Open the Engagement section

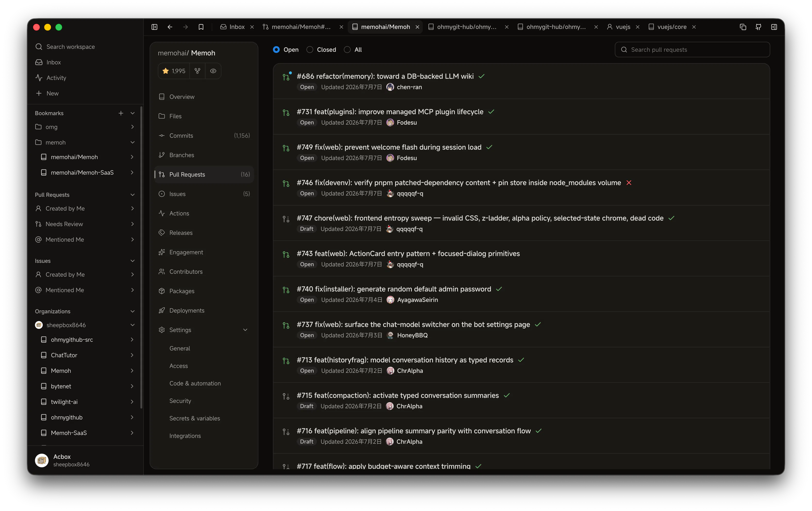coord(204,252)
